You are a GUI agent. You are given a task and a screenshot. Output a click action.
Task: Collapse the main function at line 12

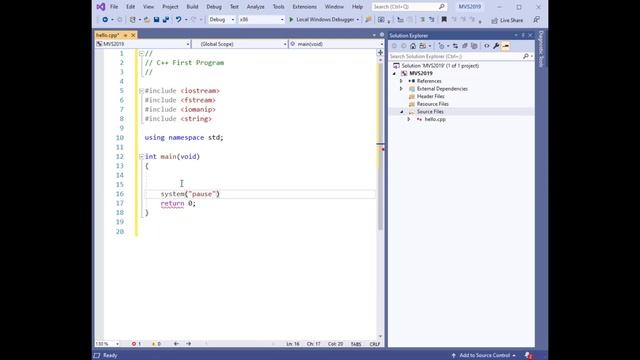[x=141, y=156]
